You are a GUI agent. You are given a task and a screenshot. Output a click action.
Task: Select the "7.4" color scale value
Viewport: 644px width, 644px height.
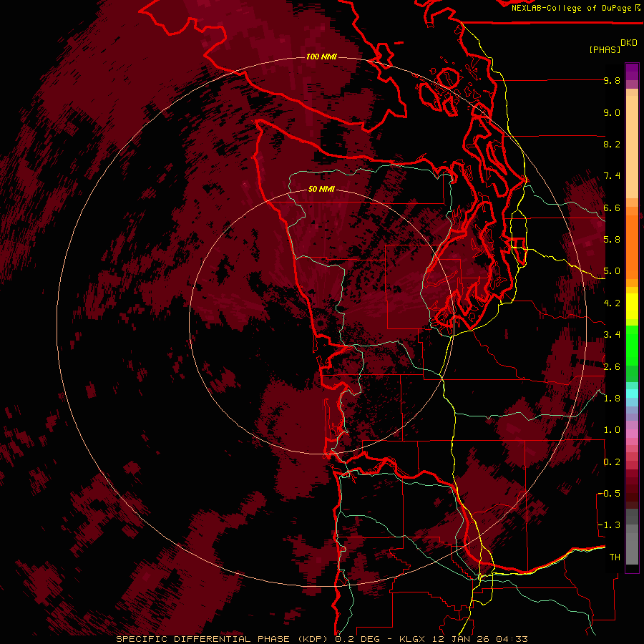coord(612,176)
